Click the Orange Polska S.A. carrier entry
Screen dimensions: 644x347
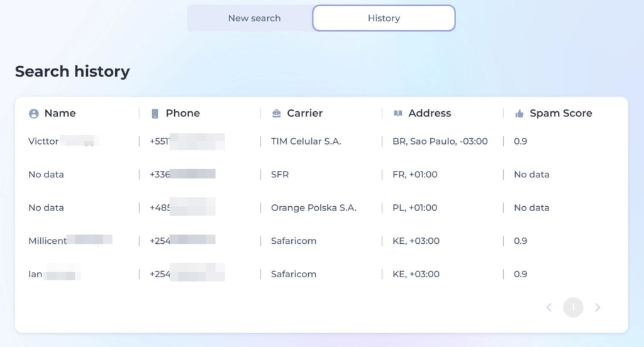click(313, 208)
